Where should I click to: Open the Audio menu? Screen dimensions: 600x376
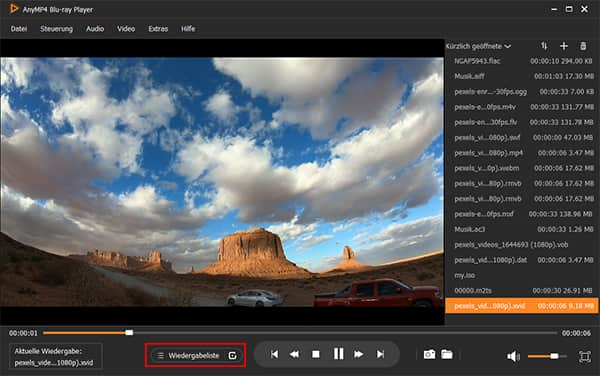(95, 29)
